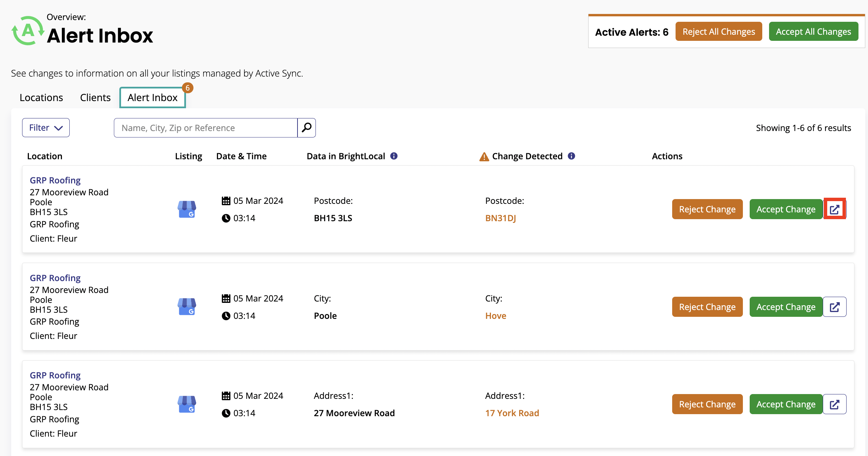The image size is (868, 456).
Task: Switch to the Clients tab
Action: click(x=95, y=98)
